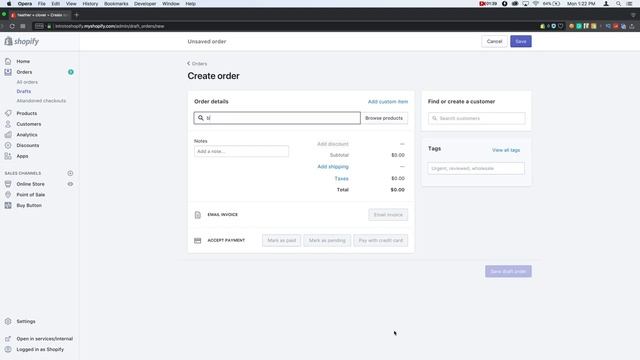Focus the Add a note field
The height and width of the screenshot is (360, 640).
coord(241,151)
